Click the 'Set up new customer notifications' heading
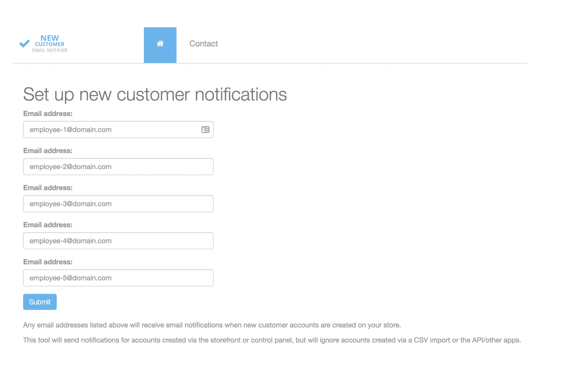 pos(155,94)
